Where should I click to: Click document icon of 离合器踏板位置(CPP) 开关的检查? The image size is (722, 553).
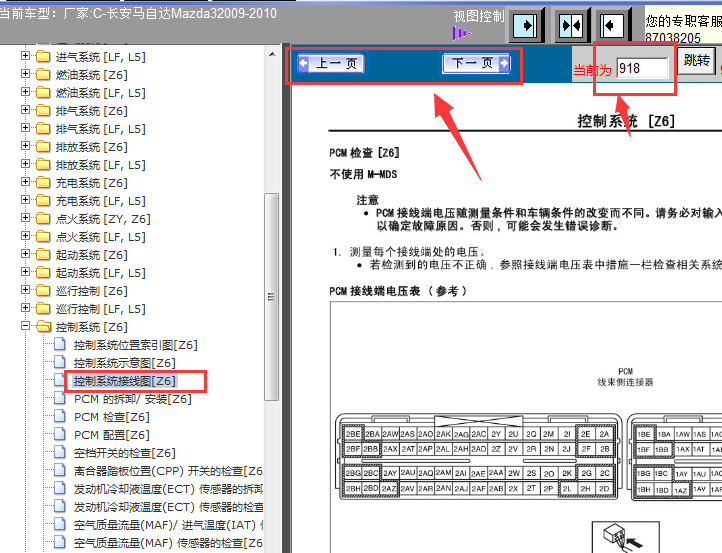coord(60,470)
